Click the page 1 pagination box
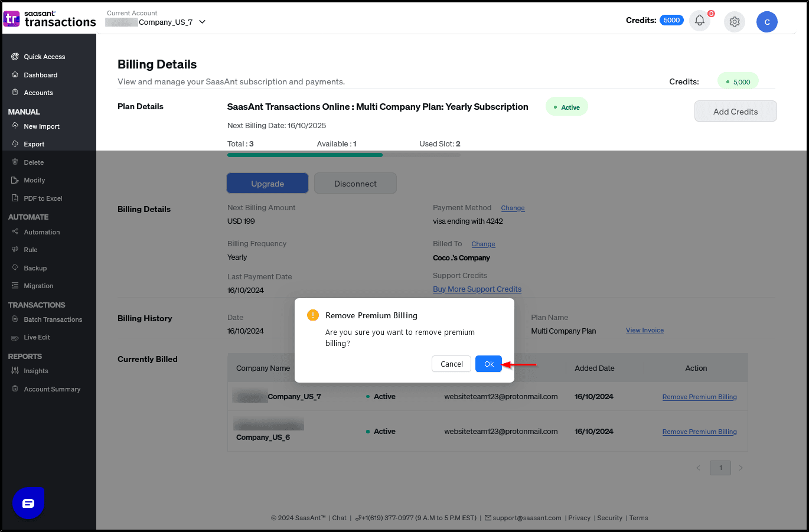 (720, 468)
